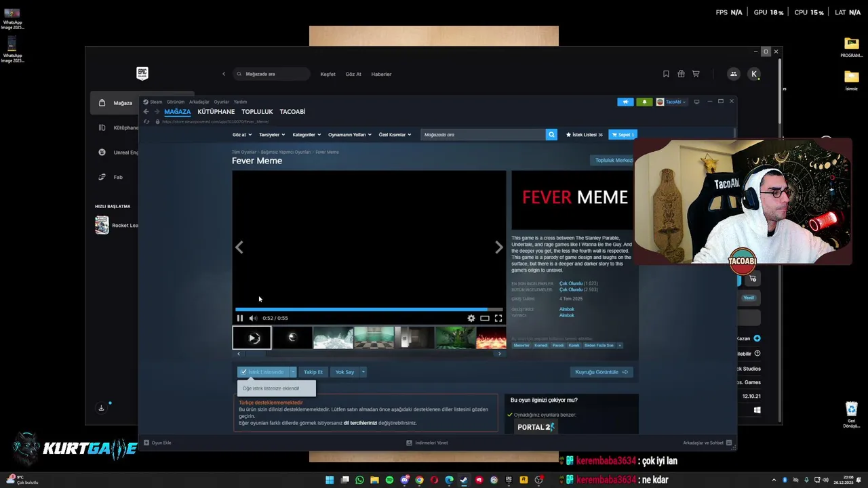The height and width of the screenshot is (488, 868).
Task: Open Epic Games downloads icon in sidebar
Action: [x=101, y=408]
